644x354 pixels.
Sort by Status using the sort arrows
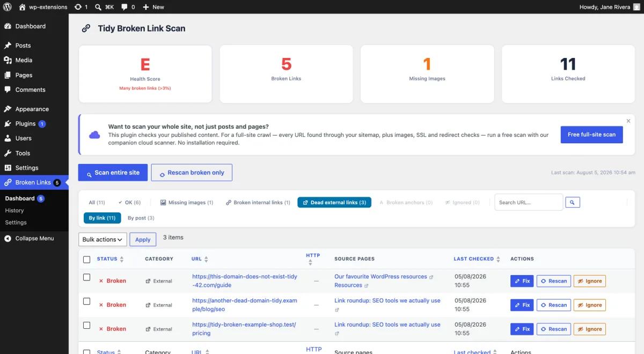pyautogui.click(x=122, y=259)
